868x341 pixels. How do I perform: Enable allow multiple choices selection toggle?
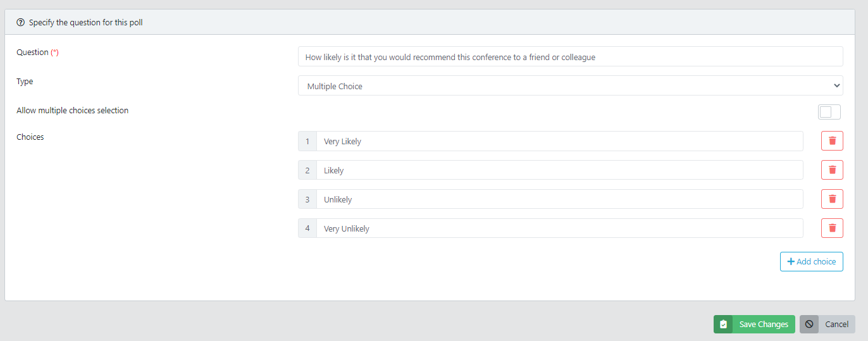pos(829,112)
